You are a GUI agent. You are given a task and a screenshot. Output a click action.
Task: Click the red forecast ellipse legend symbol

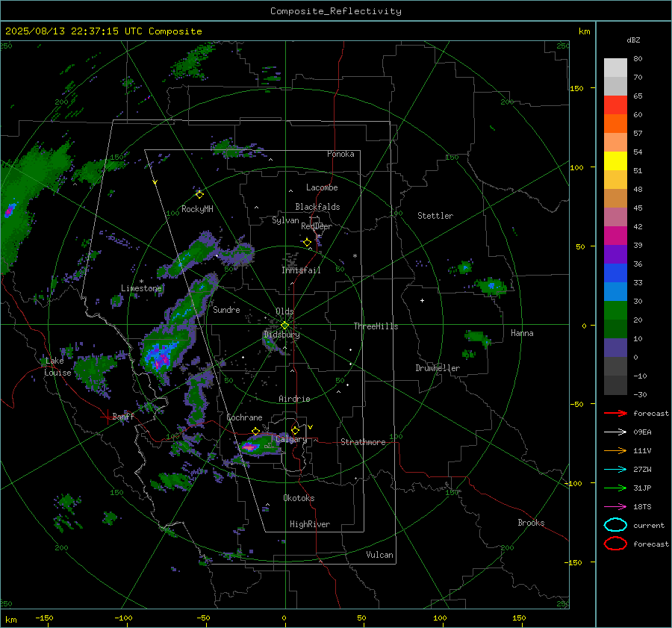click(x=615, y=544)
